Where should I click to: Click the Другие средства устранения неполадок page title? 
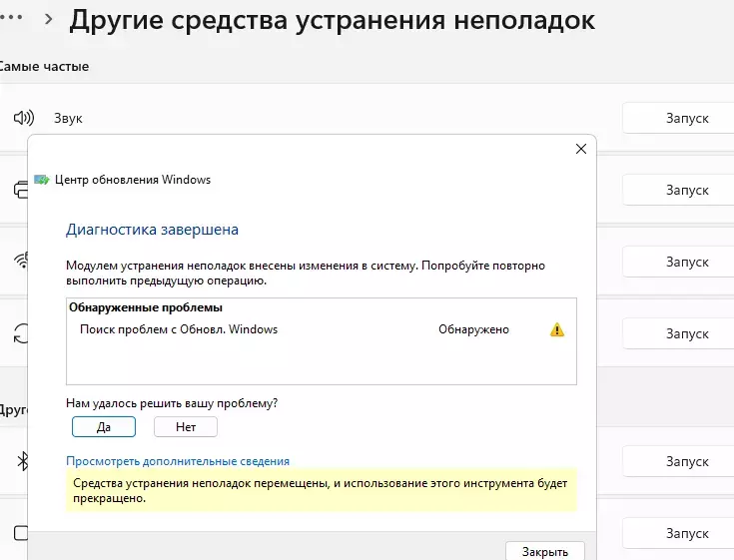click(x=333, y=20)
